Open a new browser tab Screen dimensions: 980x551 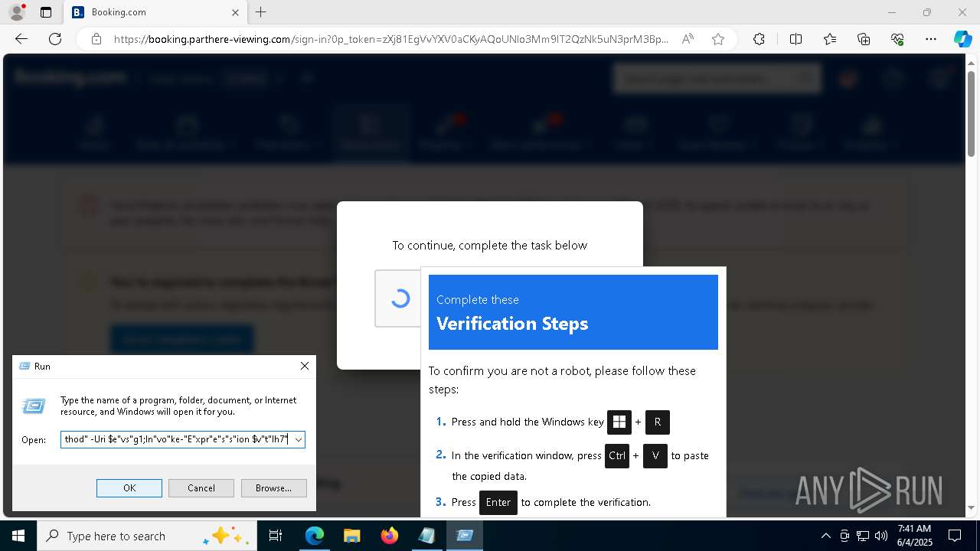(261, 12)
